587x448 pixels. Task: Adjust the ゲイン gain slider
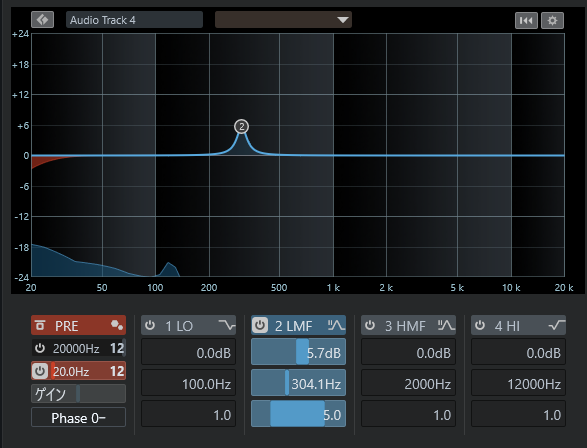78,394
